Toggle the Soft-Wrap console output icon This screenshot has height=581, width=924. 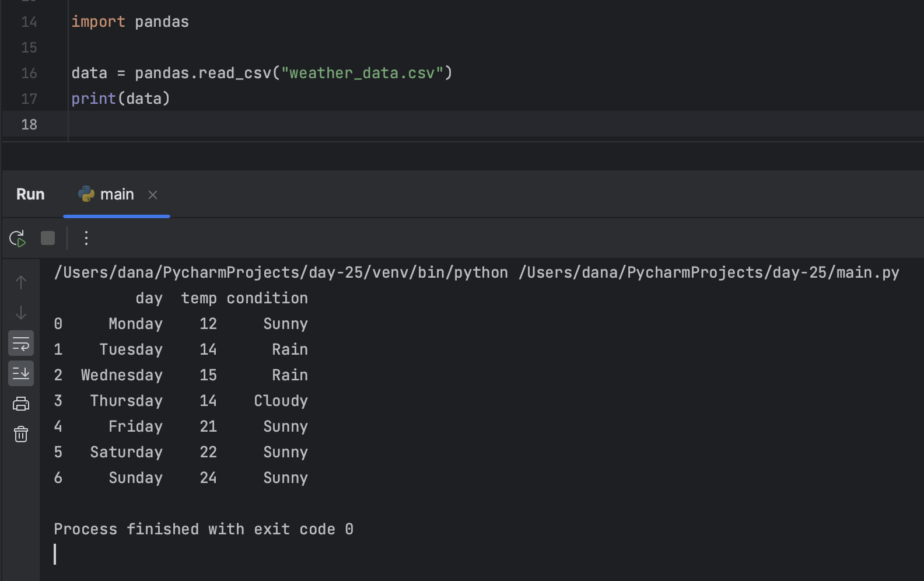click(21, 344)
